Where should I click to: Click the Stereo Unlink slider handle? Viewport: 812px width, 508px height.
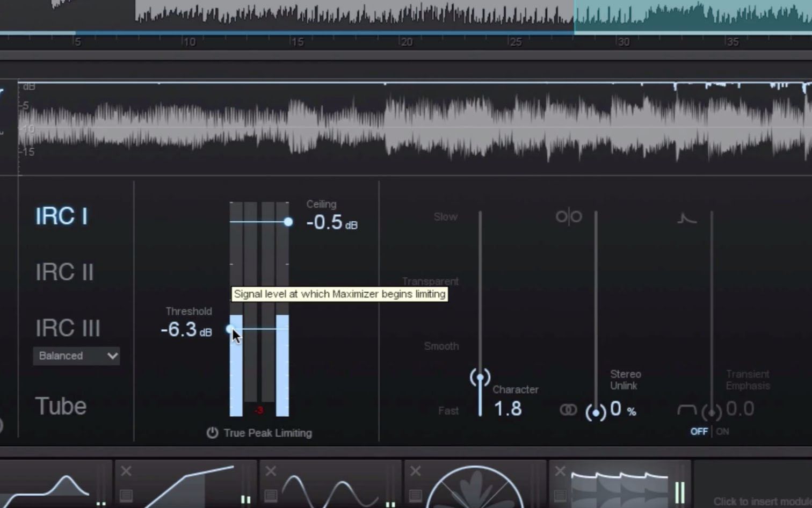(x=596, y=412)
